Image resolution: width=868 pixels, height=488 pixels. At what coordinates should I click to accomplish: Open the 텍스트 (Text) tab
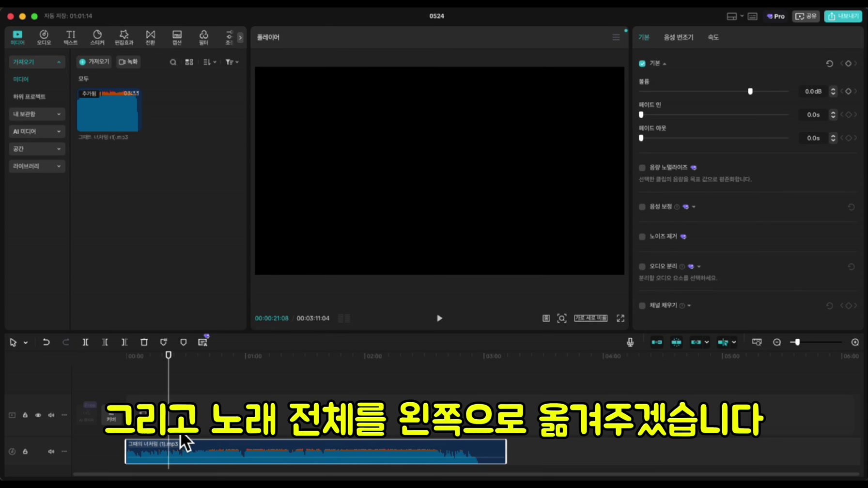[x=71, y=37]
